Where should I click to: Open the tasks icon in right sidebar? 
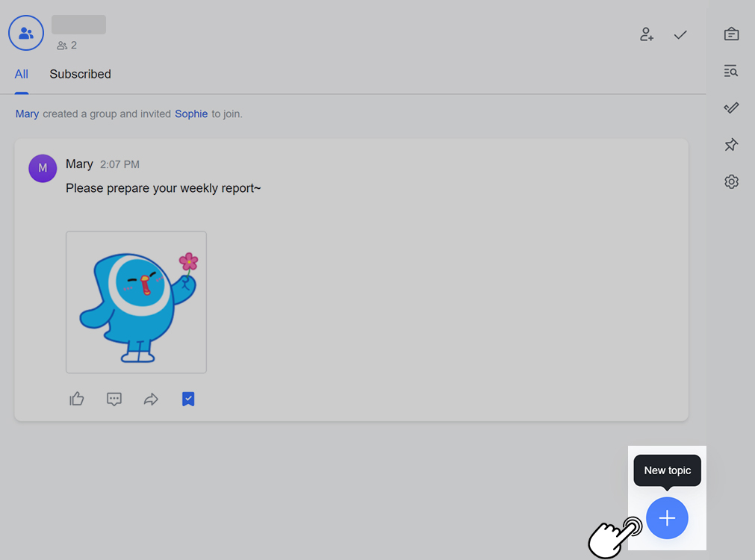(731, 108)
